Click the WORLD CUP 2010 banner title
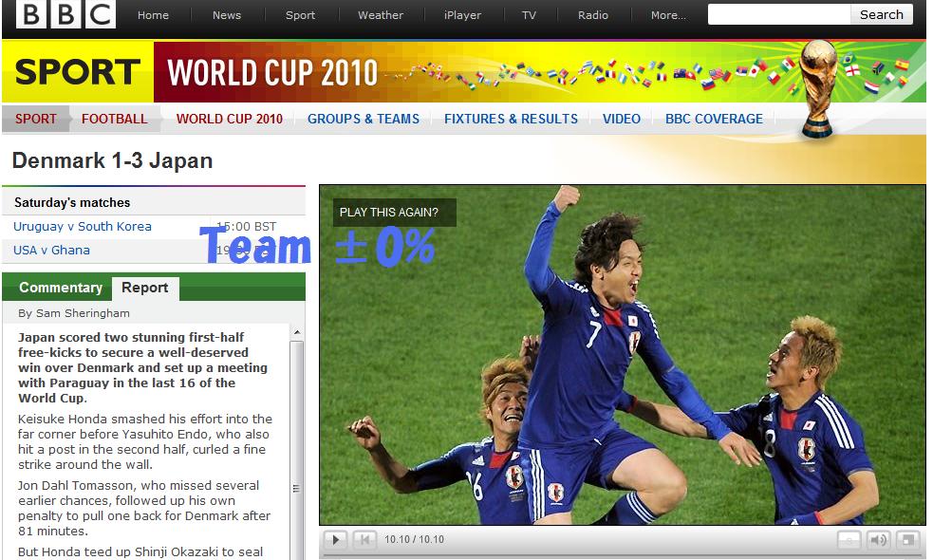This screenshot has height=560, width=933. click(x=272, y=73)
